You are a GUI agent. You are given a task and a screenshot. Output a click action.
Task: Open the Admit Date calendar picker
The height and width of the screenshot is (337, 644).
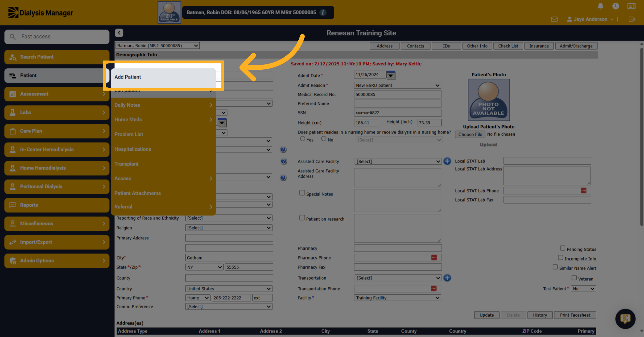tap(391, 75)
